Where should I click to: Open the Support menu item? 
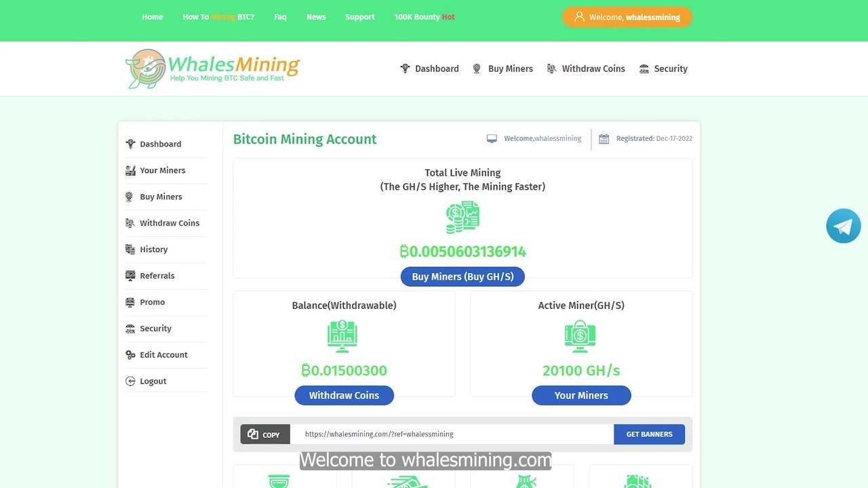(x=359, y=17)
